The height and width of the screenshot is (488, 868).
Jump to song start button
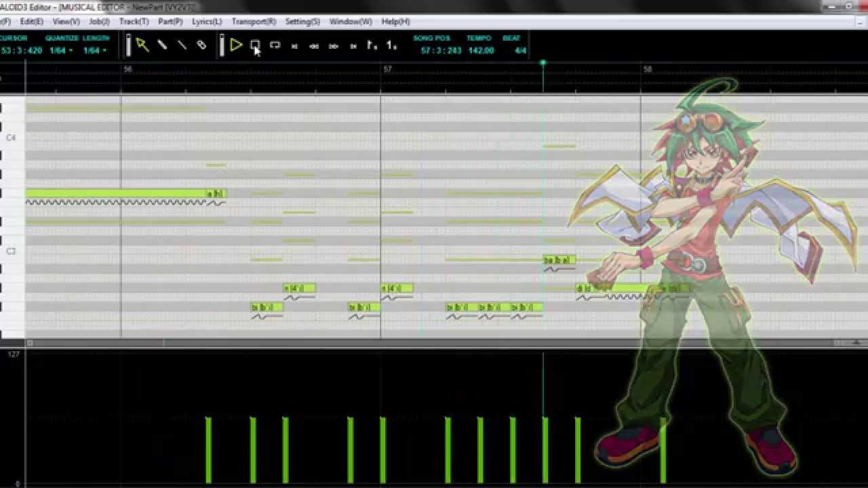coord(294,46)
